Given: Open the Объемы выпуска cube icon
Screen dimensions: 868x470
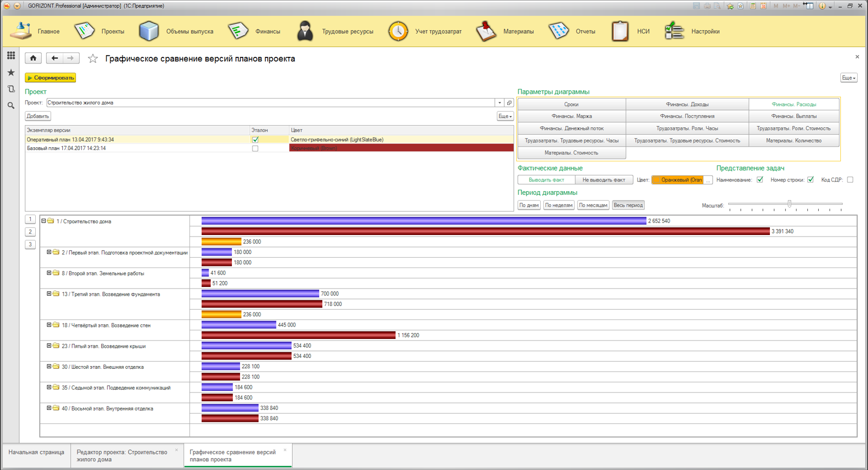Looking at the screenshot, I should 148,31.
